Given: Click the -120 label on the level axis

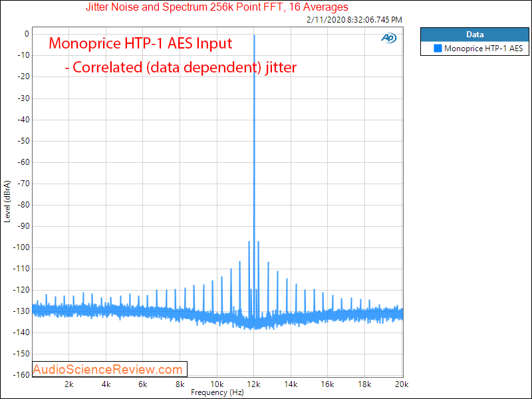Looking at the screenshot, I should pyautogui.click(x=21, y=290).
